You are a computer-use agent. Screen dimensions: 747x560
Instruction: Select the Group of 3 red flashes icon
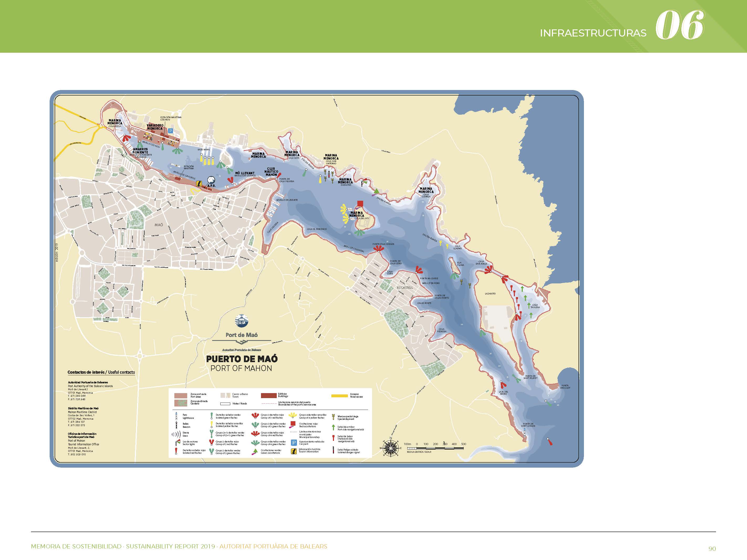click(255, 416)
